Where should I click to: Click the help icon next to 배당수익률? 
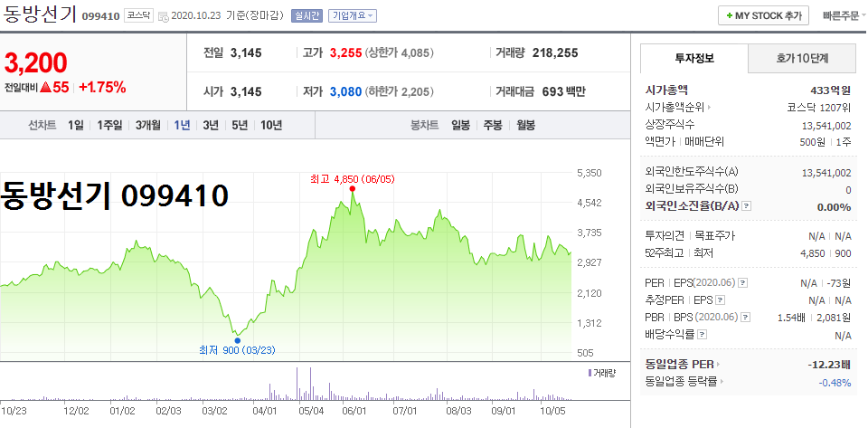702,335
